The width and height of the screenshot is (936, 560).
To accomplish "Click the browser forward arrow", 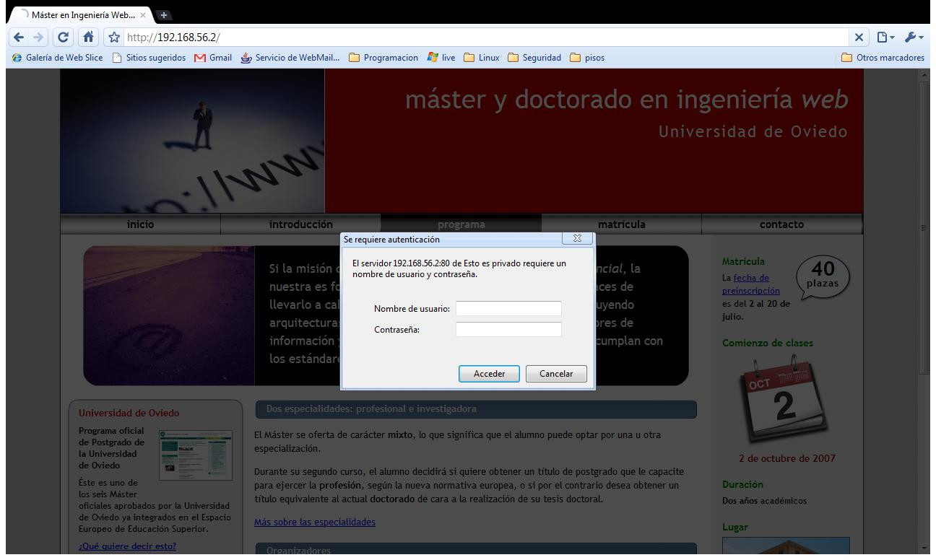I will tap(38, 37).
